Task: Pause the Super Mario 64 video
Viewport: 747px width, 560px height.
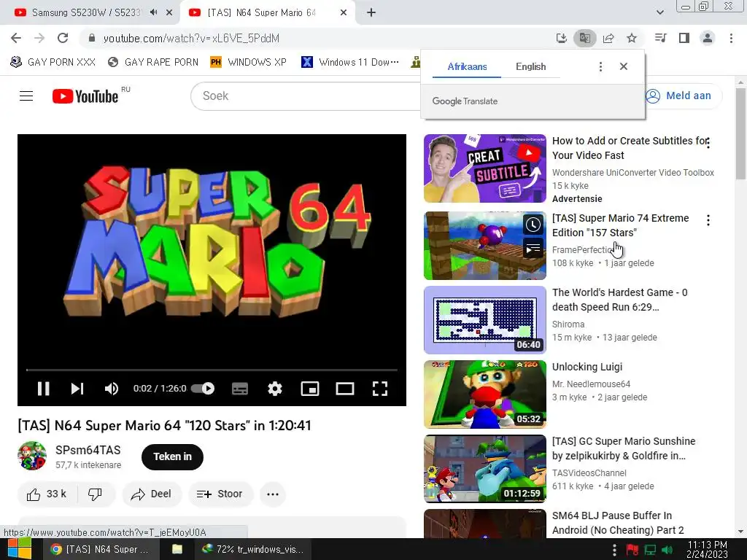Action: click(x=43, y=389)
